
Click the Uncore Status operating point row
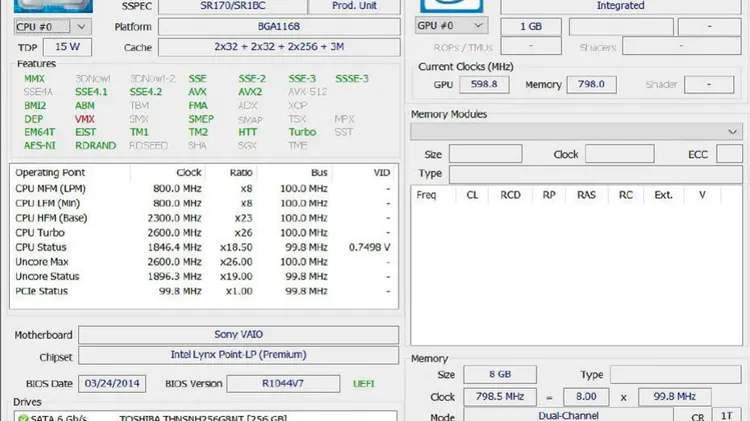[x=204, y=277]
